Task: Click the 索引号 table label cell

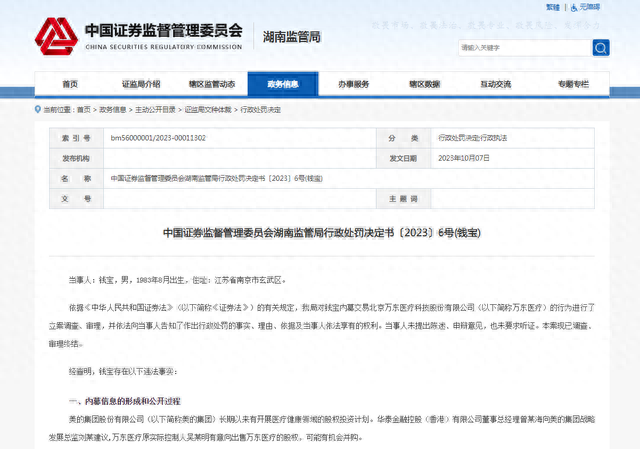Action: click(x=76, y=138)
